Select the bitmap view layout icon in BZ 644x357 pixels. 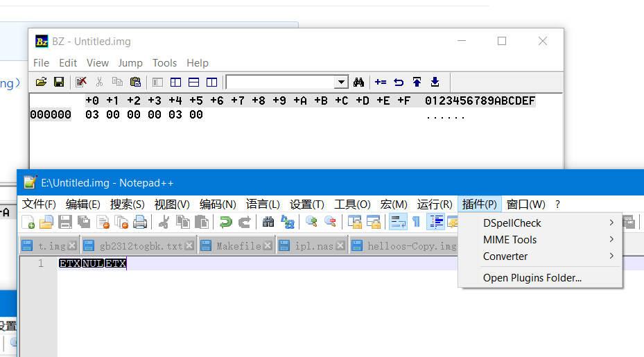(x=158, y=82)
